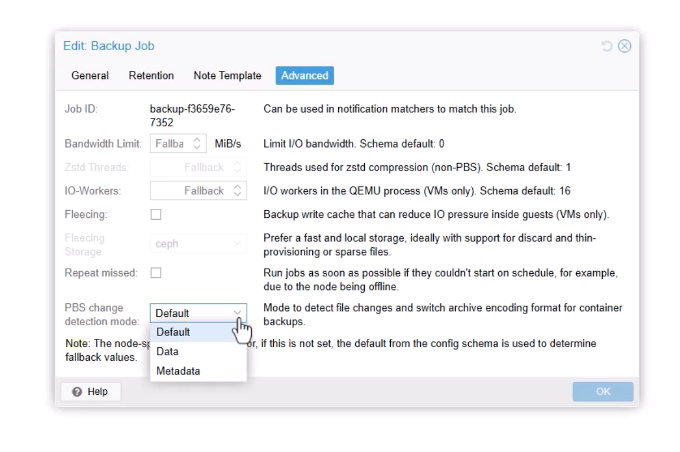Collapse the PBS change detection mode dropdown

tap(237, 313)
